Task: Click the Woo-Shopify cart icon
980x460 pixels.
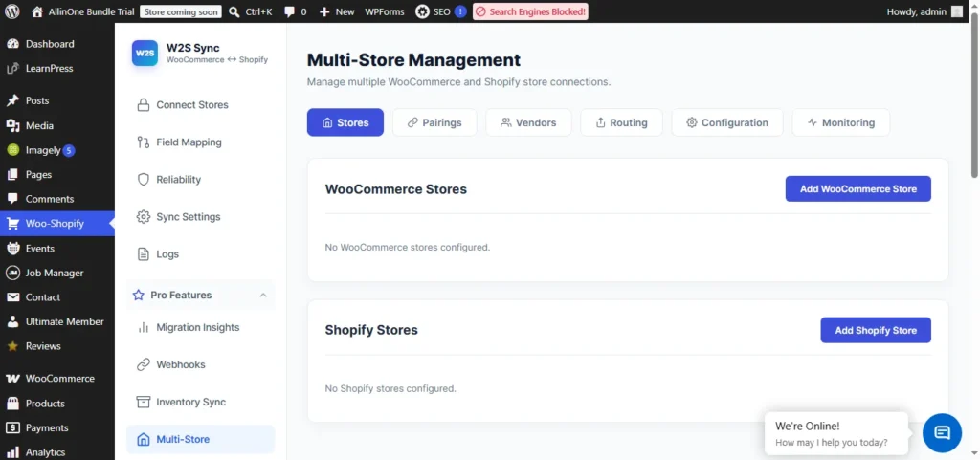Action: pyautogui.click(x=12, y=224)
